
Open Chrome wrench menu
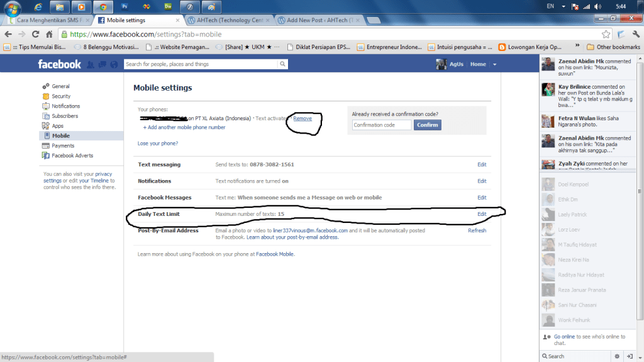636,34
